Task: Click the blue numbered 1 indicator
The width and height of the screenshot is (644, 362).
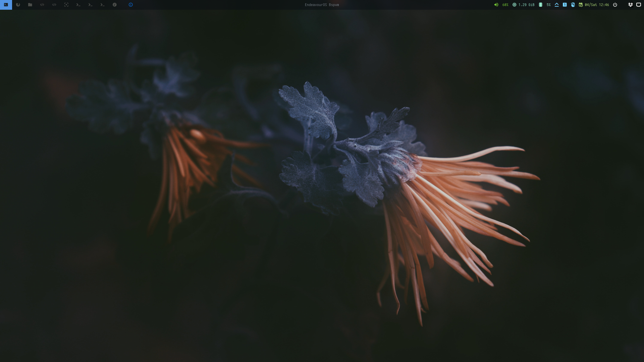Action: (x=565, y=5)
